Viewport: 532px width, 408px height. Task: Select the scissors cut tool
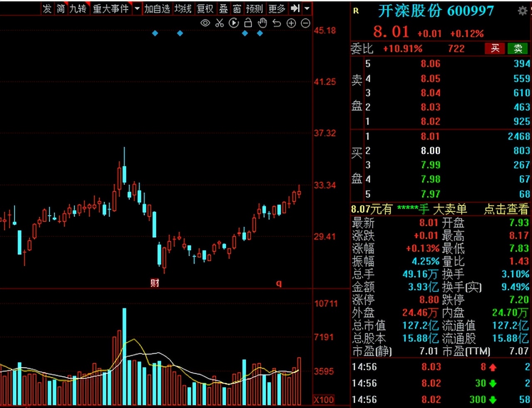click(x=219, y=23)
